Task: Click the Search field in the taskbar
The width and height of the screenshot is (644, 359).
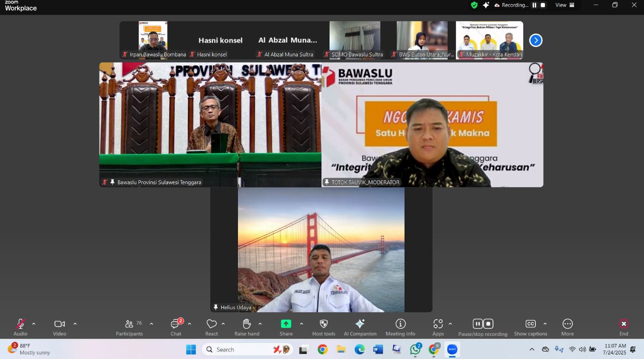Action: [242, 349]
